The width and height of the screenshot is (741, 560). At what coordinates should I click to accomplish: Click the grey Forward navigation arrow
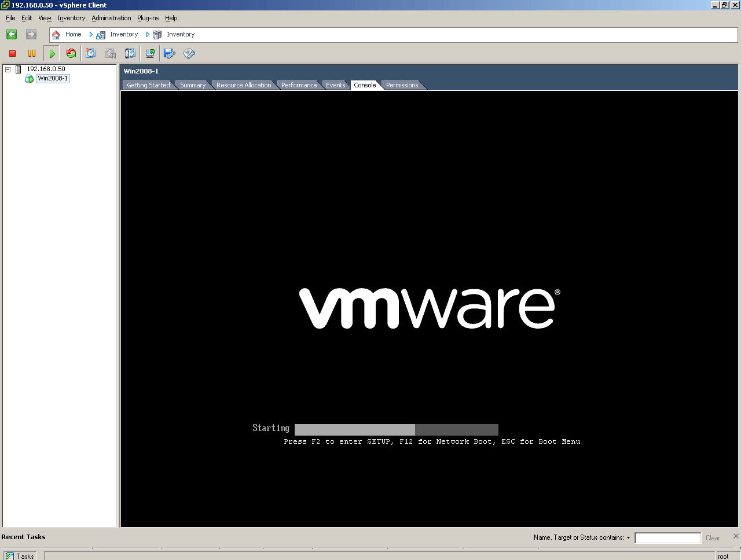[x=31, y=35]
